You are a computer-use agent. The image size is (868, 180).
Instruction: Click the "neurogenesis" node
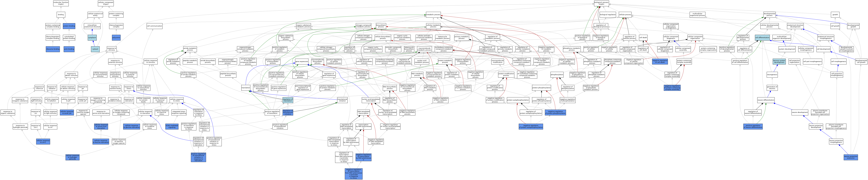tap(772, 75)
